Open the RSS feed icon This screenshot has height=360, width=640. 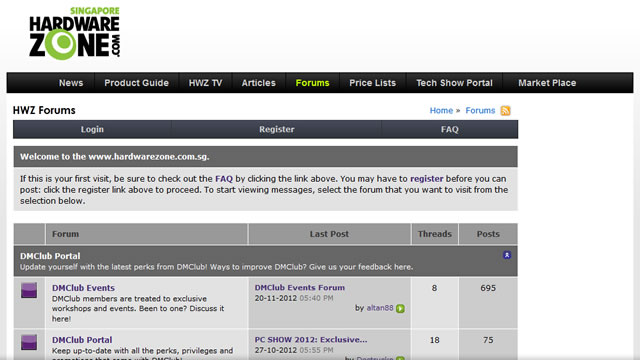(505, 111)
